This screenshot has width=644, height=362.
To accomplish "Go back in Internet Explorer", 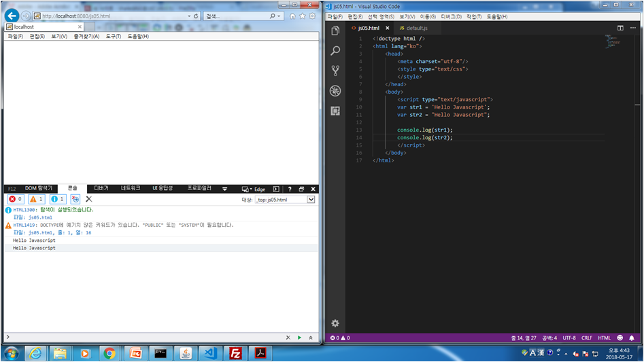I will coord(12,16).
